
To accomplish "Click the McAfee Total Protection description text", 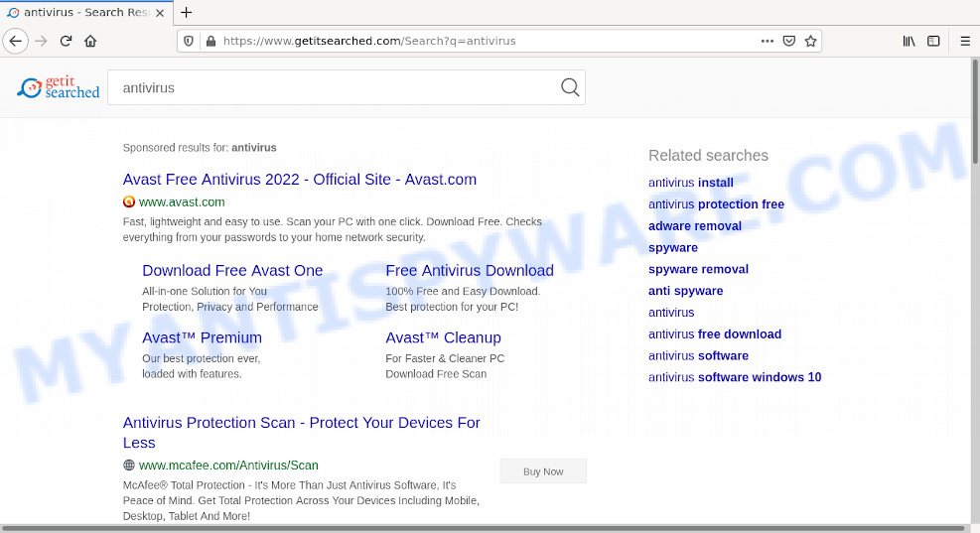I will pos(301,500).
